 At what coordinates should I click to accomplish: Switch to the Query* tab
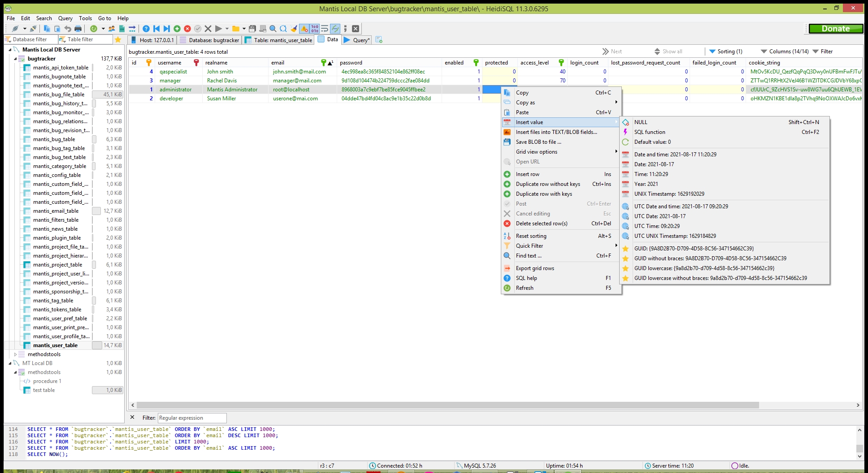[357, 40]
